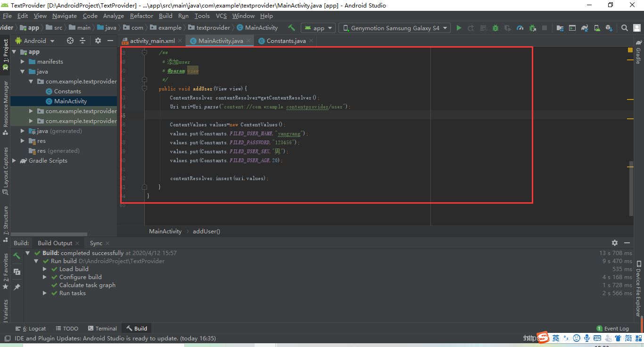Viewport: 644px width, 347px height.
Task: Debug the app with the green bug icon
Action: [x=495, y=28]
